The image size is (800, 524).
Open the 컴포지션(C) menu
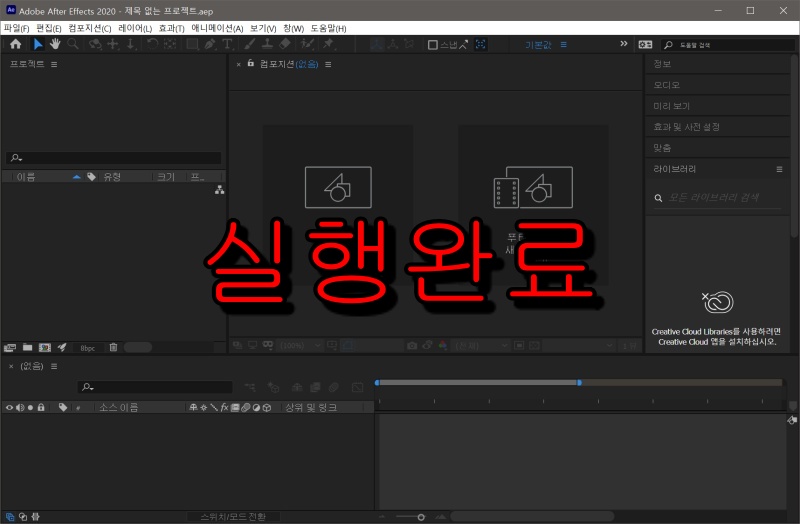point(90,28)
